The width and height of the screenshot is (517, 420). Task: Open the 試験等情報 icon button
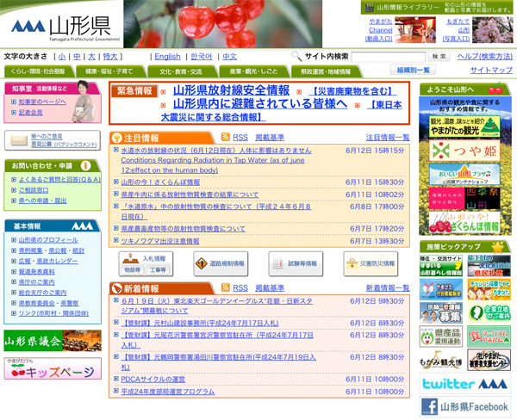293,263
